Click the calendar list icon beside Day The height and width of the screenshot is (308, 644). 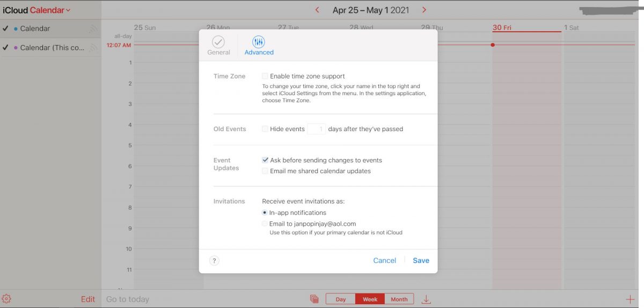(x=314, y=299)
